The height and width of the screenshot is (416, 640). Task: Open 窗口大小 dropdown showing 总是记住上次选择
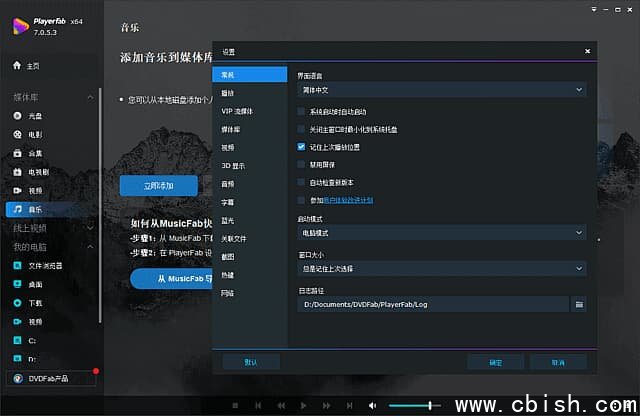click(442, 269)
